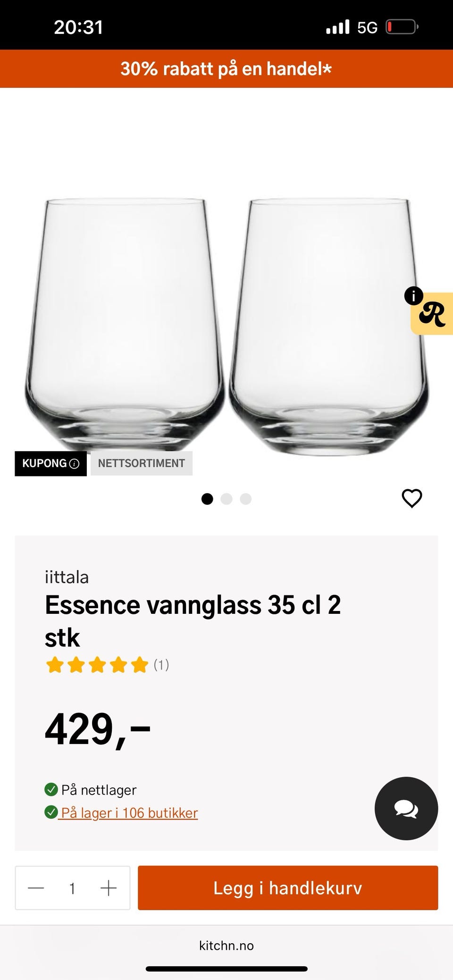Tap the 30% rabatt promo banner
Image resolution: width=453 pixels, height=980 pixels.
226,69
